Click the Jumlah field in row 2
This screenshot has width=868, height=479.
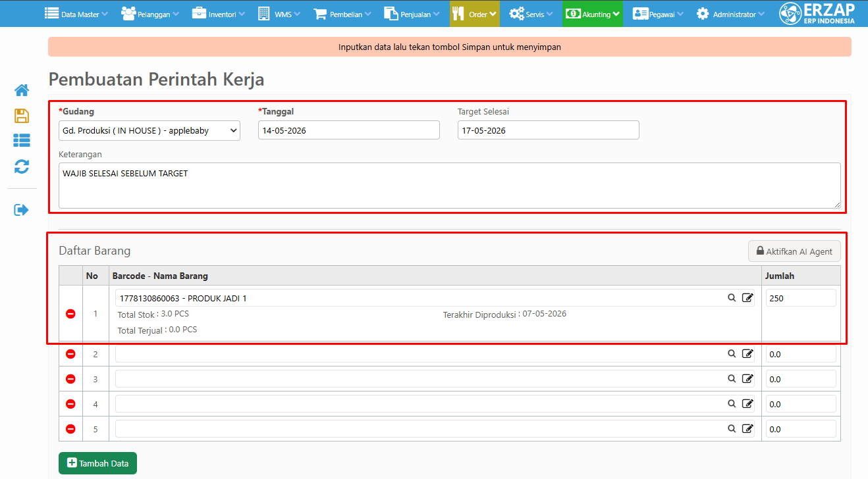(801, 354)
